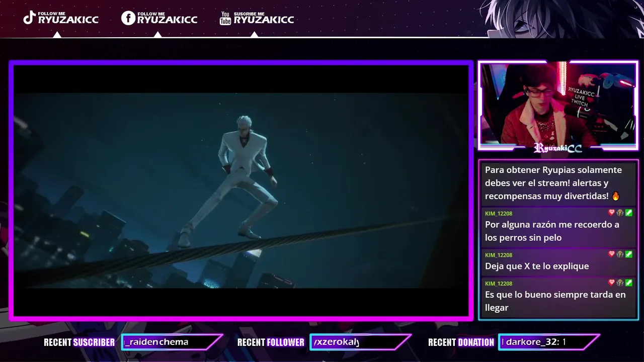This screenshot has height=362, width=644.
Task: Click heart badge on 'lo bueno siempre' message
Action: click(612, 283)
